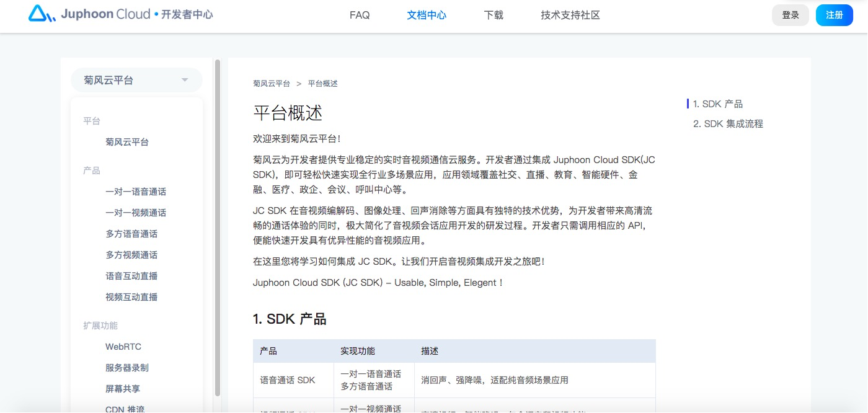This screenshot has height=413, width=868.
Task: Click the 登录 button
Action: pos(790,15)
